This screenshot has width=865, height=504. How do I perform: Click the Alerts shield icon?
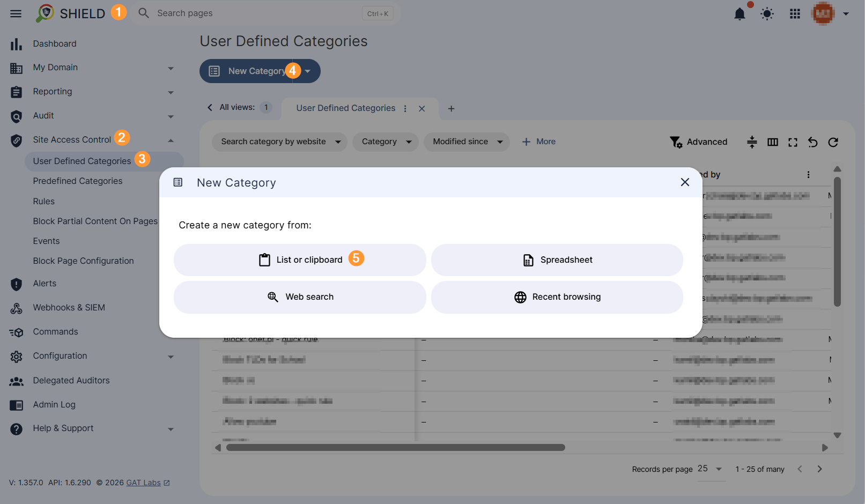click(16, 284)
